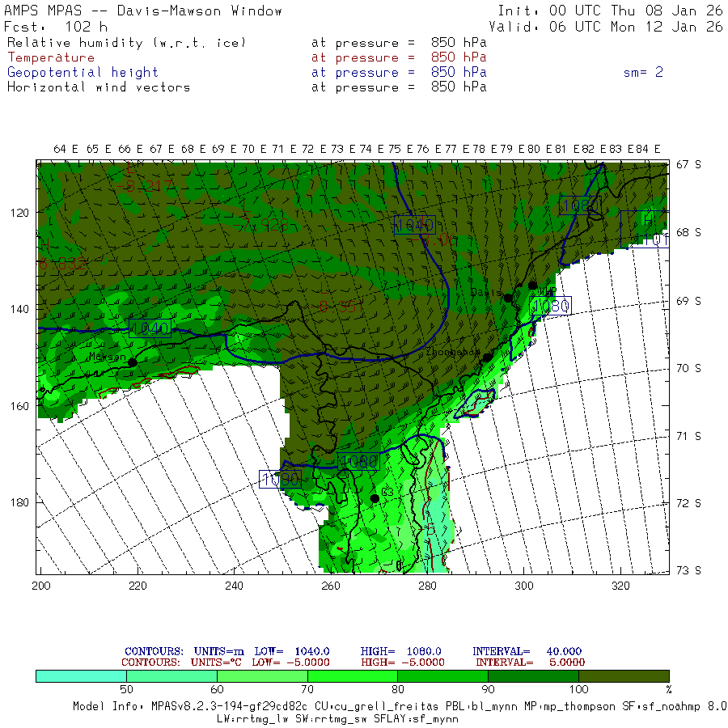Click the 1040 contour label near 76 E
This screenshot has height=728, width=728.
click(415, 226)
